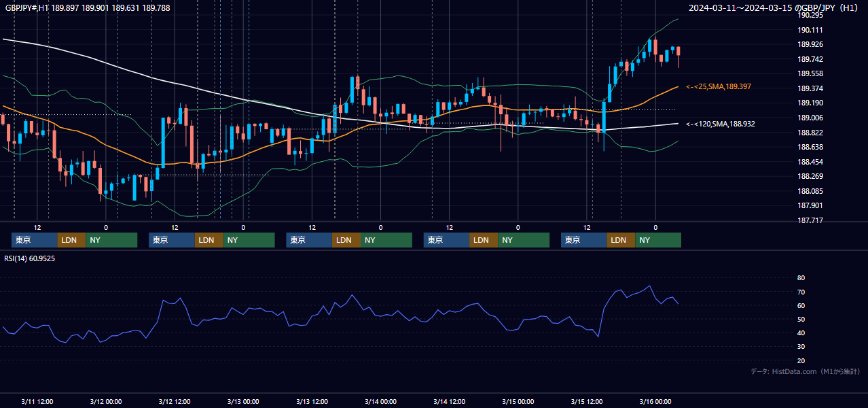Select the 3/14 00:00 date label
The height and width of the screenshot is (408, 868).
(381, 402)
